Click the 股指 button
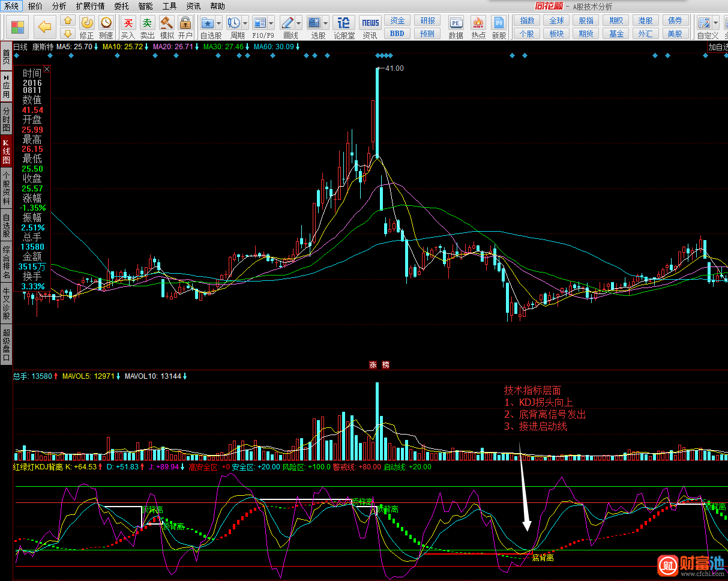Image resolution: width=728 pixels, height=581 pixels. [586, 20]
